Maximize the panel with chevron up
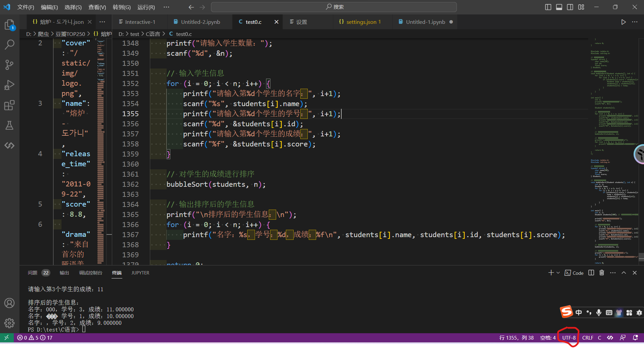Image resolution: width=644 pixels, height=348 pixels. (624, 273)
